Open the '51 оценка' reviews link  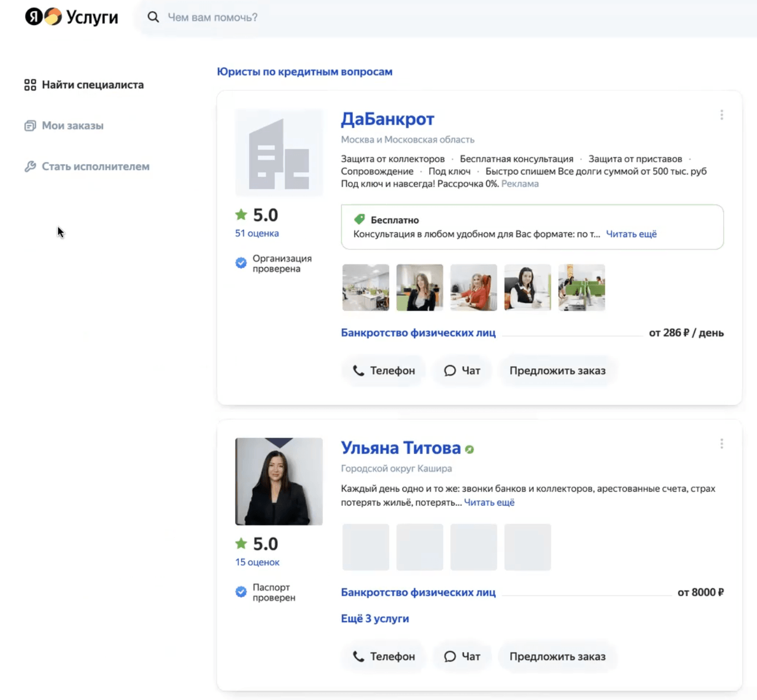[257, 233]
